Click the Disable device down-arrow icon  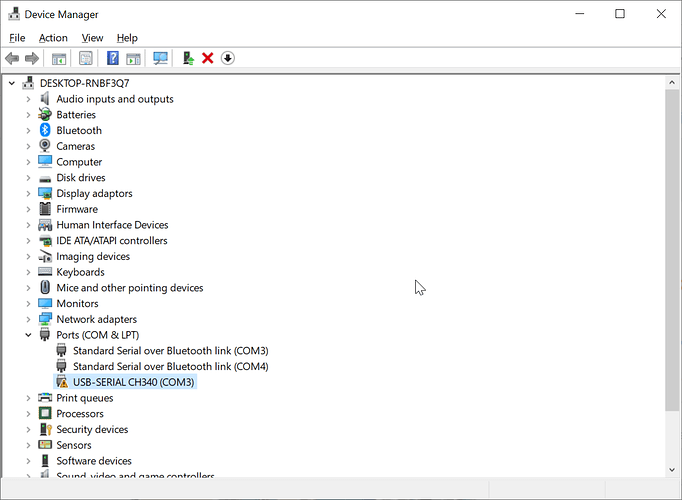tap(228, 58)
